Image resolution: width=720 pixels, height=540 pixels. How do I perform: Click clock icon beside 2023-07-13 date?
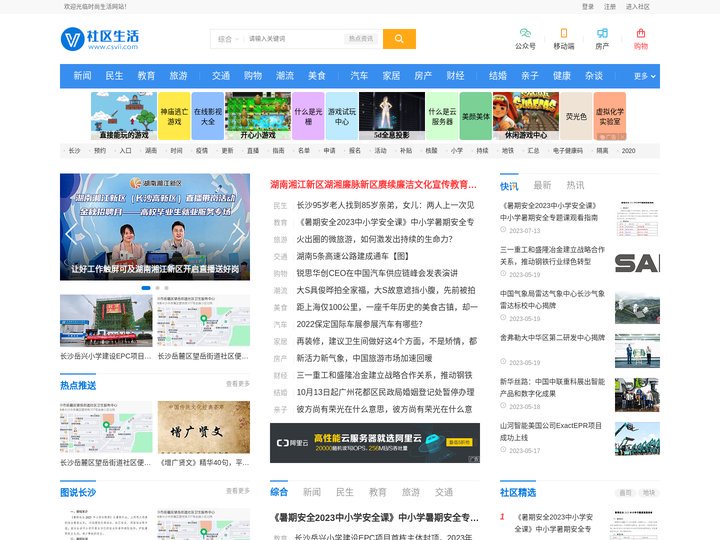tap(503, 230)
